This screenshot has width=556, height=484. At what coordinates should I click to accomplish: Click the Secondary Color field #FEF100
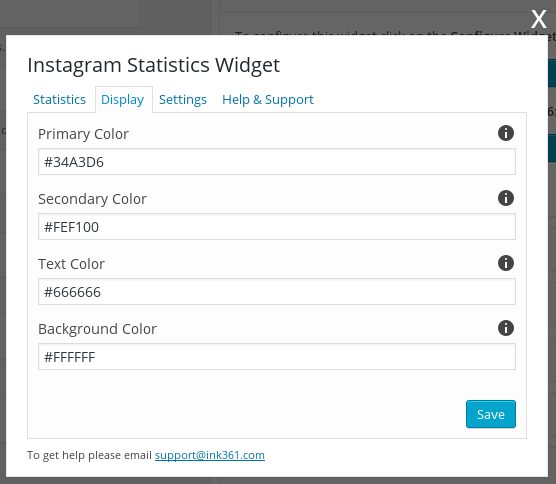(277, 227)
